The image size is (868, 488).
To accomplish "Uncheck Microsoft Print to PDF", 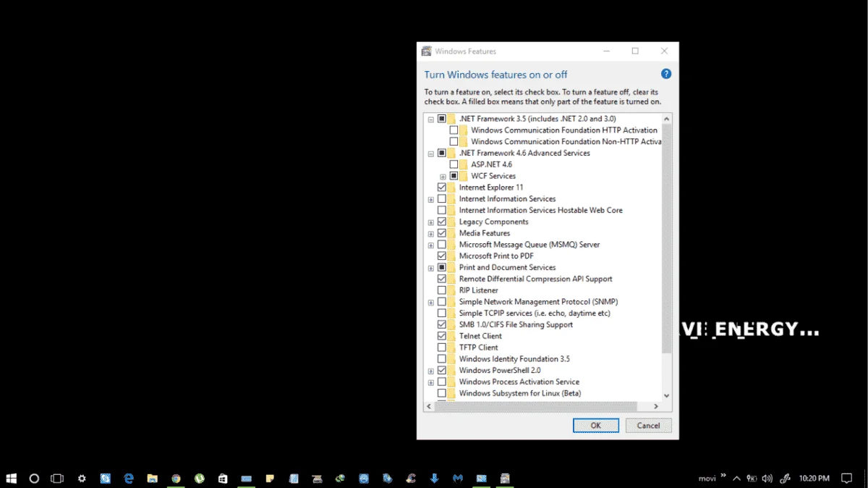I will pyautogui.click(x=442, y=256).
